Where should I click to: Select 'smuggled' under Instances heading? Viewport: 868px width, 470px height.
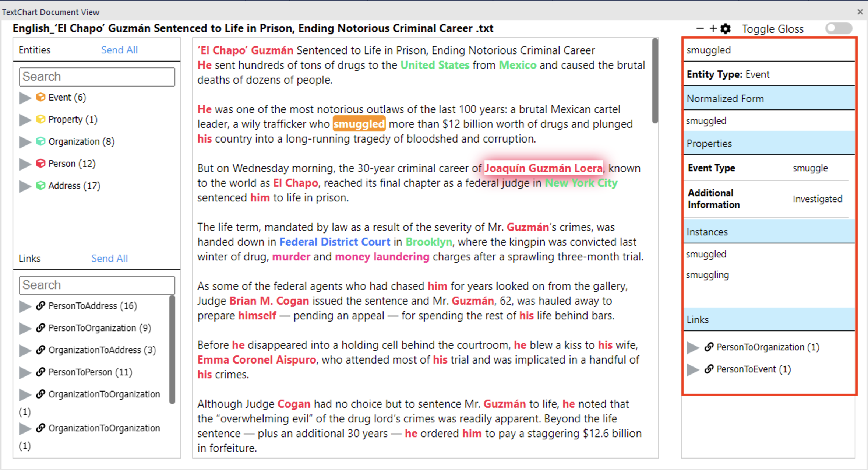[x=706, y=254]
